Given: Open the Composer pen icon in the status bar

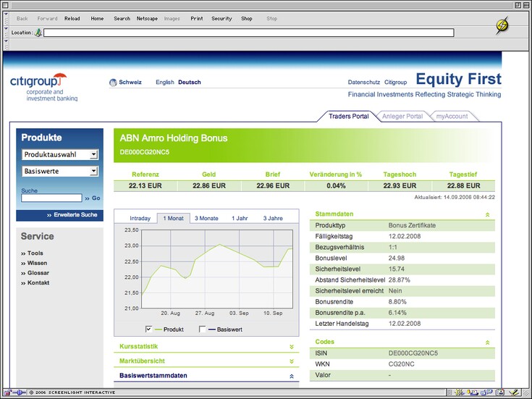Looking at the screenshot, I should 515,393.
